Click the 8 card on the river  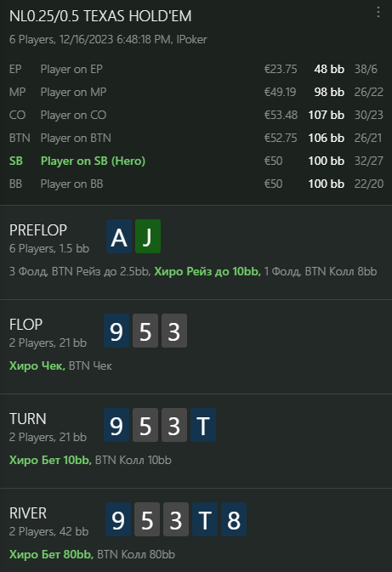coord(234,519)
